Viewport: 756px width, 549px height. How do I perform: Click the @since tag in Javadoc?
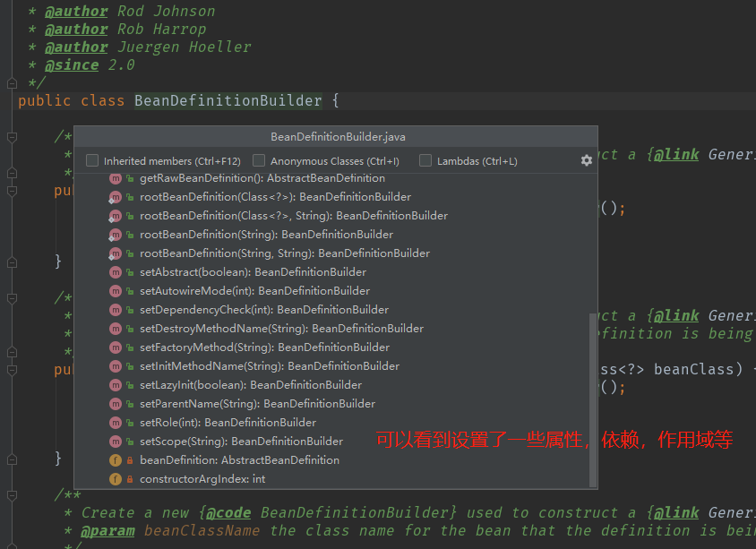coord(72,65)
